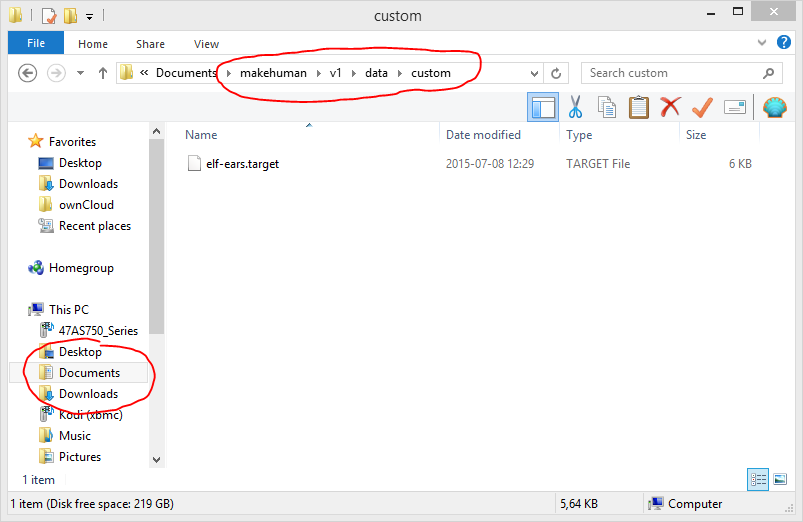Expand the address bar history dropdown
Image resolution: width=803 pixels, height=522 pixels.
coord(535,73)
